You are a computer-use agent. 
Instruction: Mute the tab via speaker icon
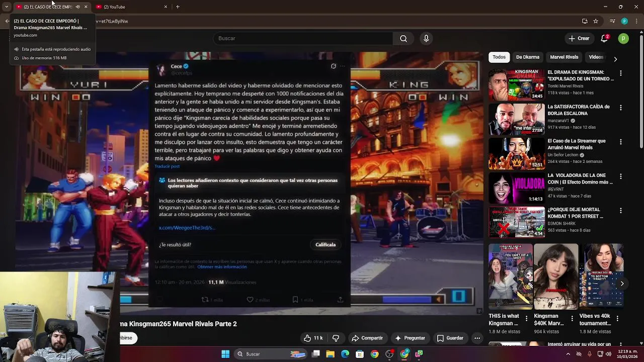pos(77,7)
